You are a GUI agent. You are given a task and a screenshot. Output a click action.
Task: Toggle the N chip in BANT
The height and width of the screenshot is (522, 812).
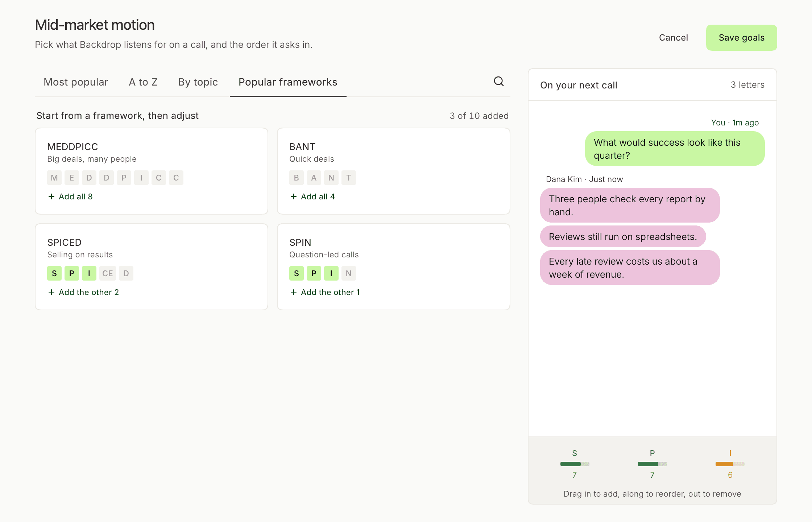[x=331, y=178]
